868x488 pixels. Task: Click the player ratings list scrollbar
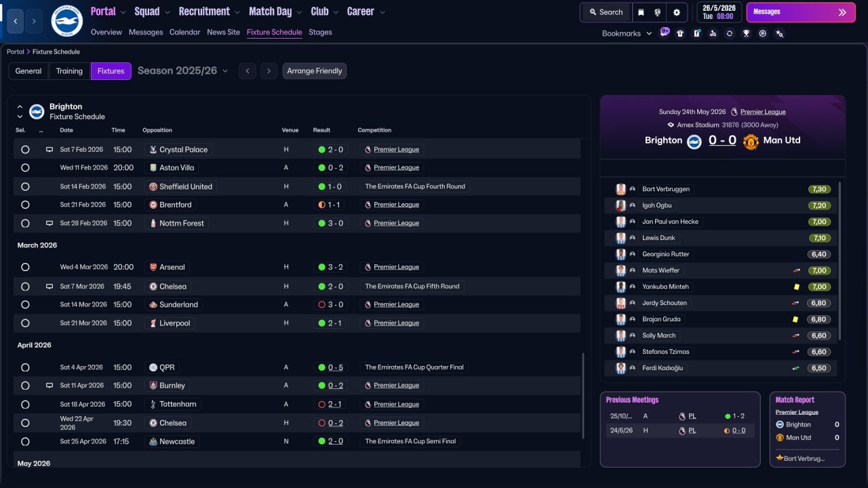(x=840, y=261)
